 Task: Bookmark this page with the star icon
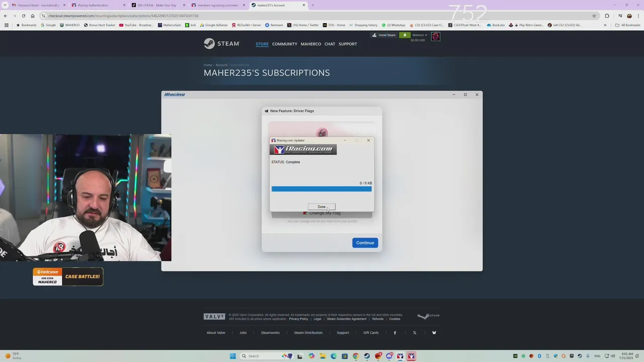[594, 16]
